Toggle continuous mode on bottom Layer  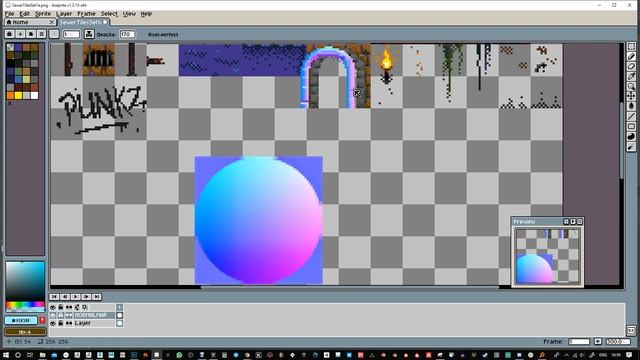tap(69, 323)
